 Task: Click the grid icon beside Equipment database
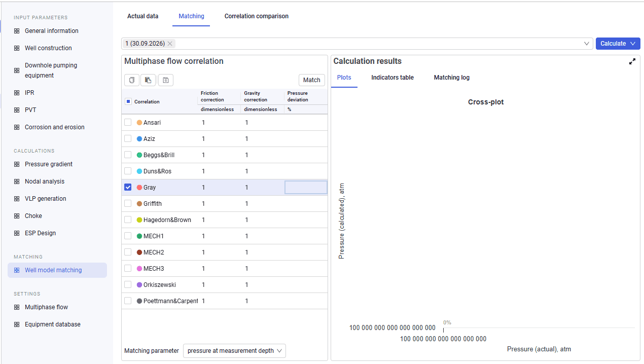point(17,324)
